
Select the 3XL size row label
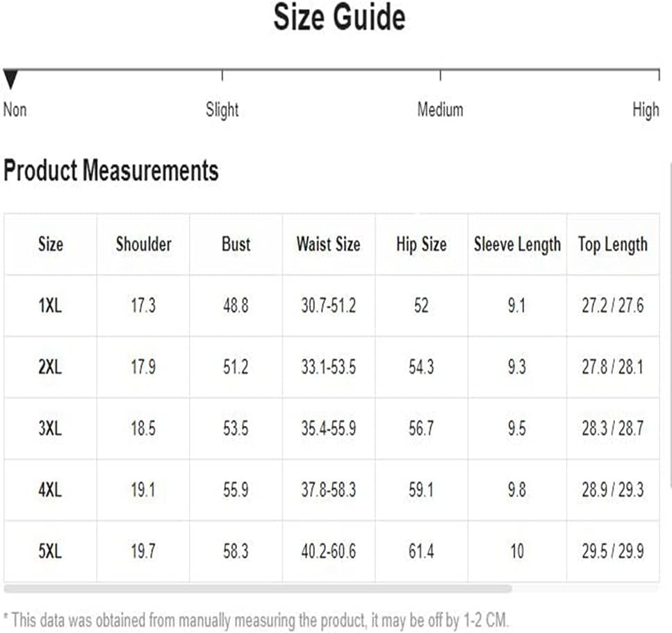[x=50, y=428]
